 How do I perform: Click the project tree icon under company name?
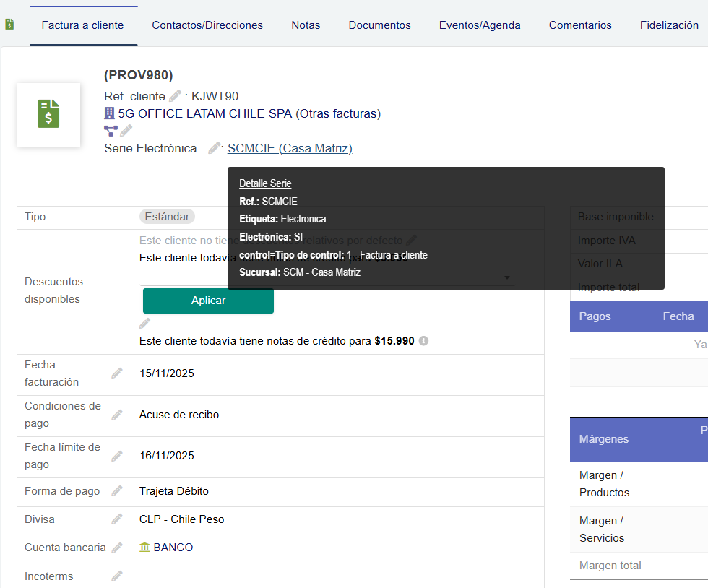pyautogui.click(x=111, y=131)
